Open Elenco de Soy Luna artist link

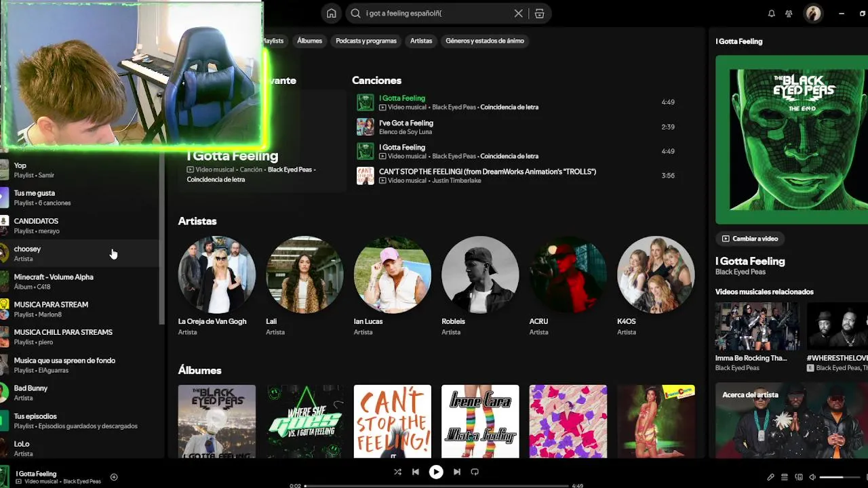point(406,132)
